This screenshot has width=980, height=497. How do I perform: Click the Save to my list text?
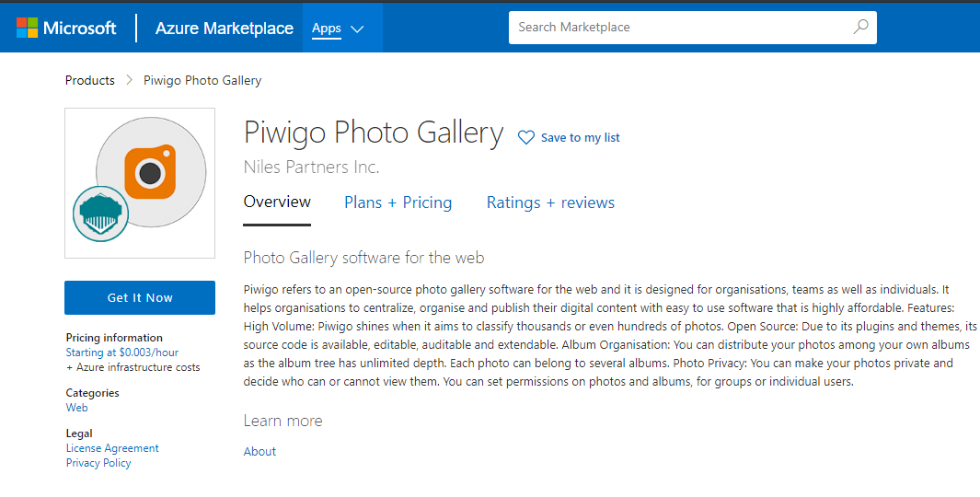[x=580, y=138]
